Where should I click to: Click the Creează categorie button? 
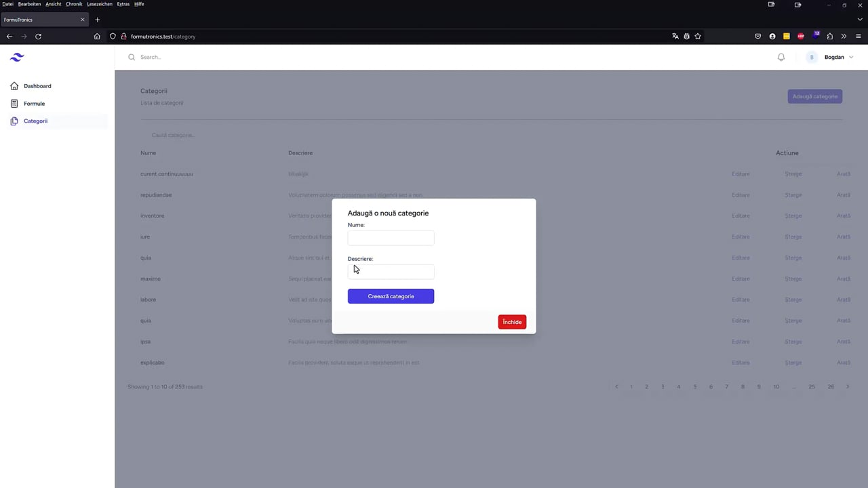pos(391,296)
